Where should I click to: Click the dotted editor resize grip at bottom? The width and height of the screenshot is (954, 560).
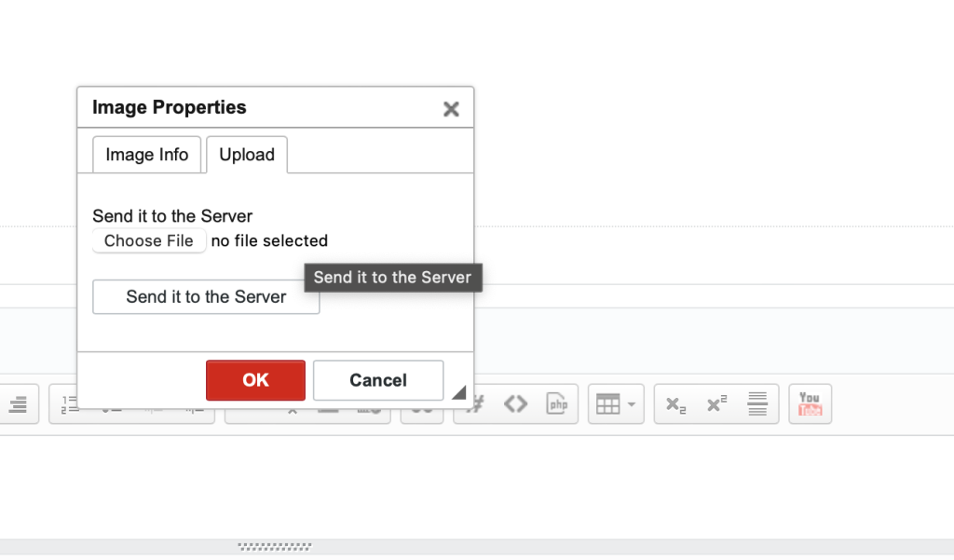point(275,547)
